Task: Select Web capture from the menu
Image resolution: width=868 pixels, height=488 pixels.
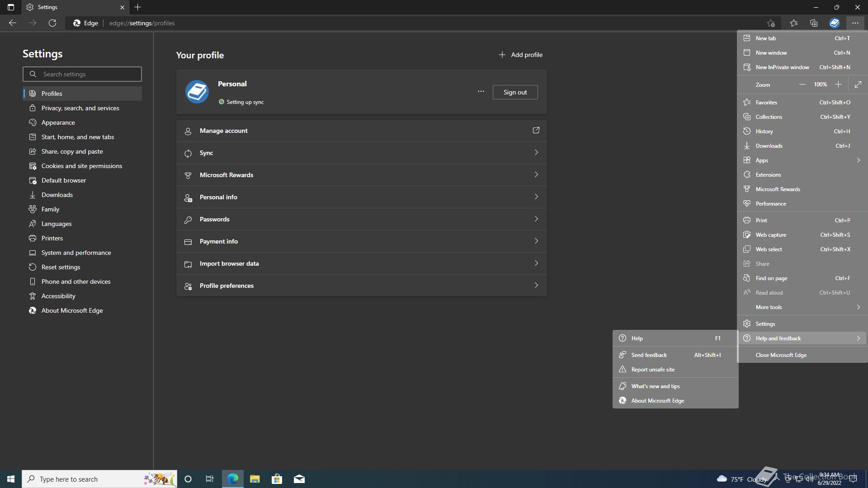Action: [x=802, y=235]
